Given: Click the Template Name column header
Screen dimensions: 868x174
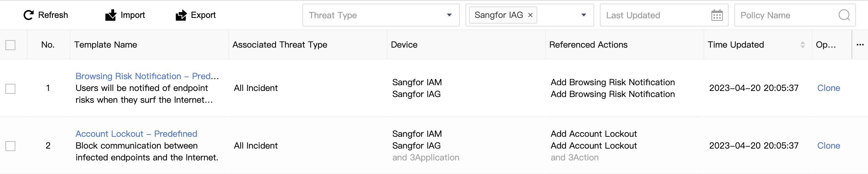Looking at the screenshot, I should (x=105, y=45).
